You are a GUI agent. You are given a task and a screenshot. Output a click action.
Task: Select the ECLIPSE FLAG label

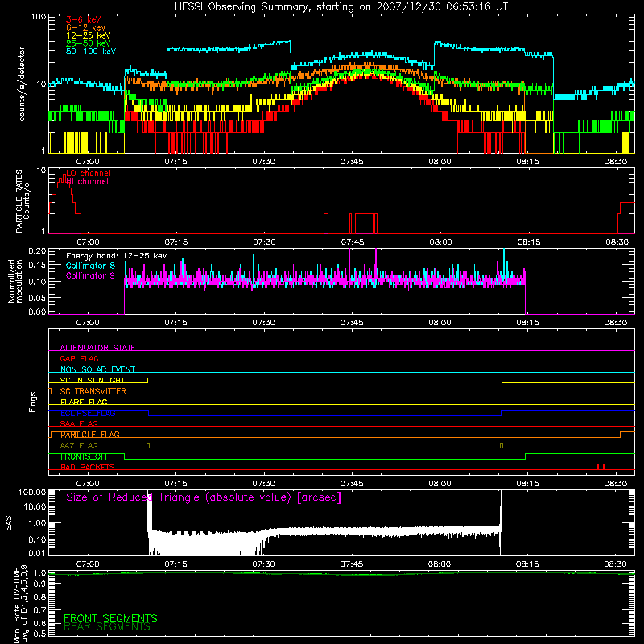(88, 413)
